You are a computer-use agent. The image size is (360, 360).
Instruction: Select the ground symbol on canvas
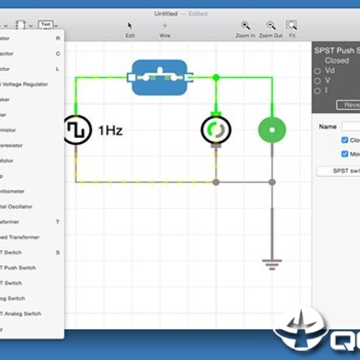(272, 264)
